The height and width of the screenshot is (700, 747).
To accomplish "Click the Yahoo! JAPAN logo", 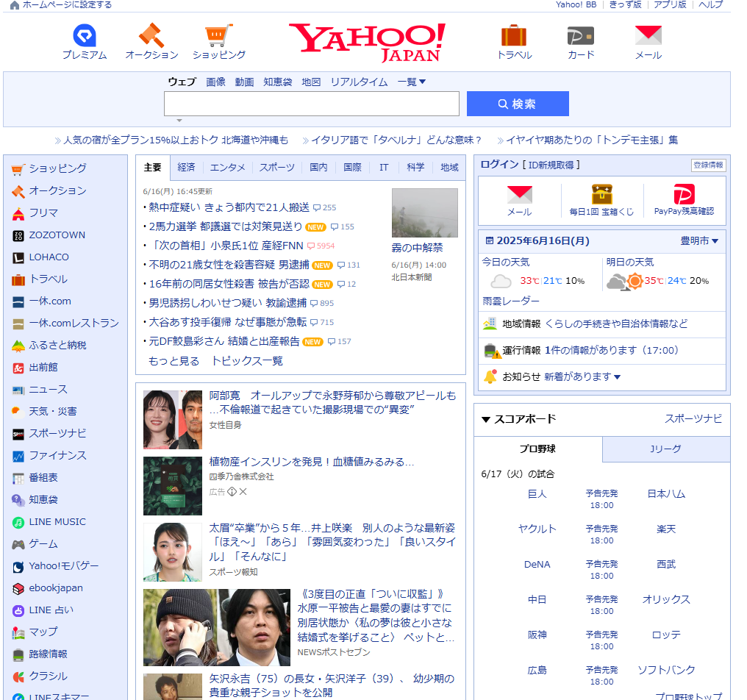I will (368, 43).
